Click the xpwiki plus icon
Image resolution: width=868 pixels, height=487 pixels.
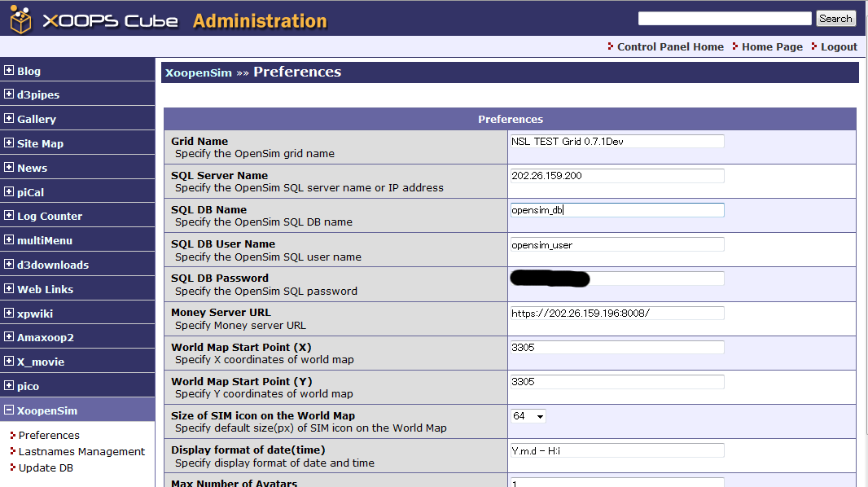(9, 313)
